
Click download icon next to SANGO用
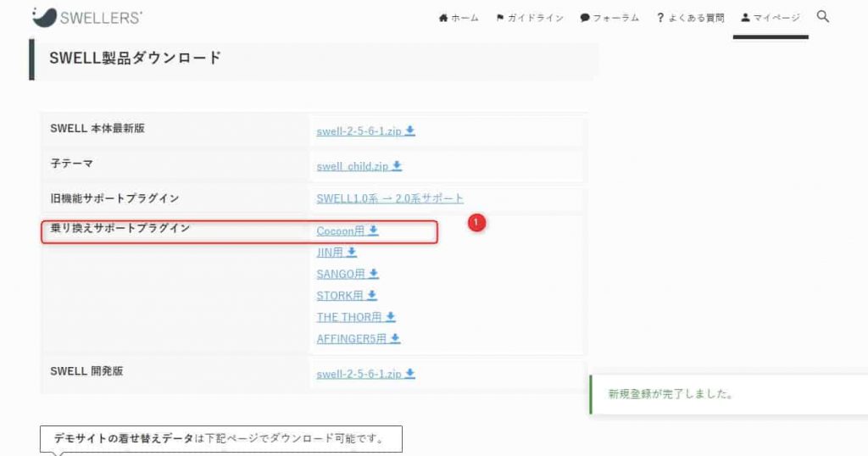tap(374, 274)
